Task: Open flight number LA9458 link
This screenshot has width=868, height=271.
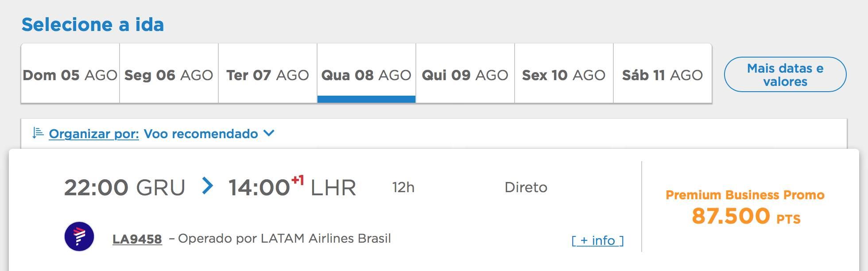Action: tap(137, 239)
